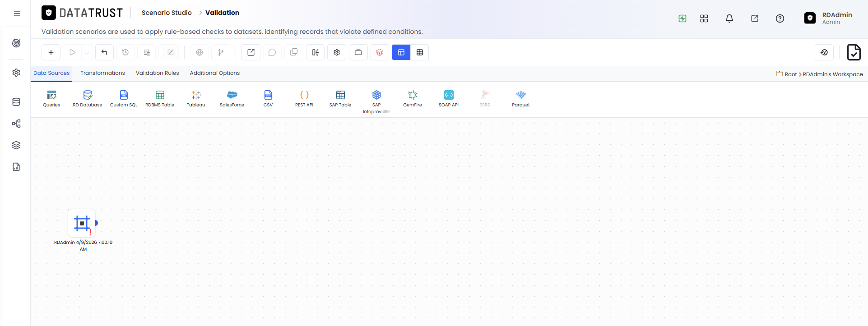Click the RDAdmin node on the canvas

click(x=82, y=223)
